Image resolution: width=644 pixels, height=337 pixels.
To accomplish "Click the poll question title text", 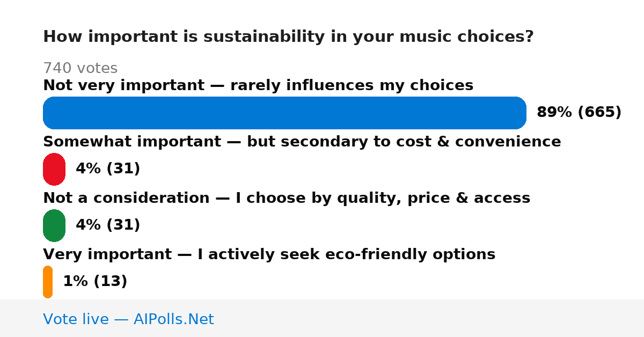I will click(x=288, y=37).
